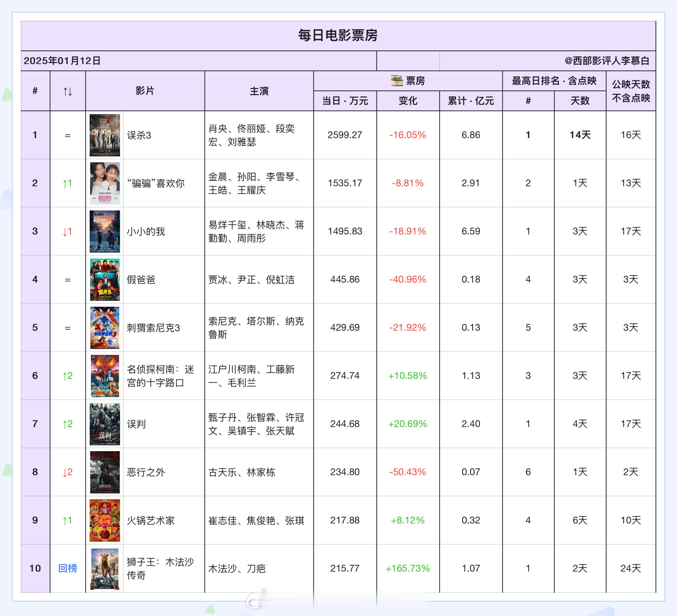Click the film title 火锅艺术家

[151, 520]
